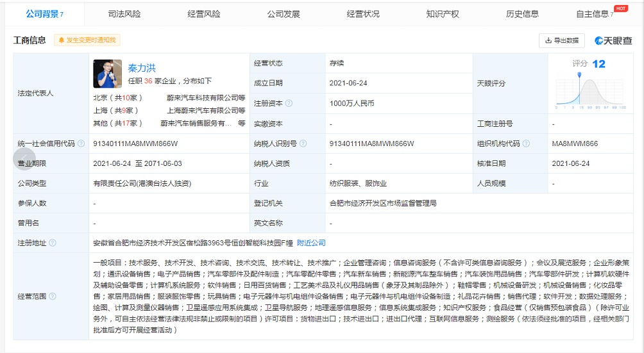Open the 历史信息 tab
Viewport: 644px width, 353px height.
click(522, 13)
